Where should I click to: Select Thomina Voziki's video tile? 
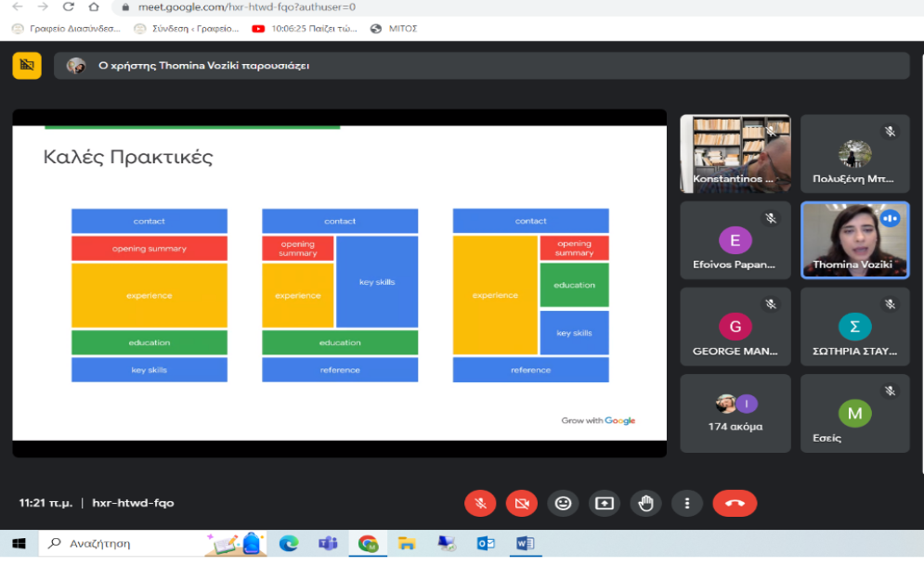(x=854, y=239)
